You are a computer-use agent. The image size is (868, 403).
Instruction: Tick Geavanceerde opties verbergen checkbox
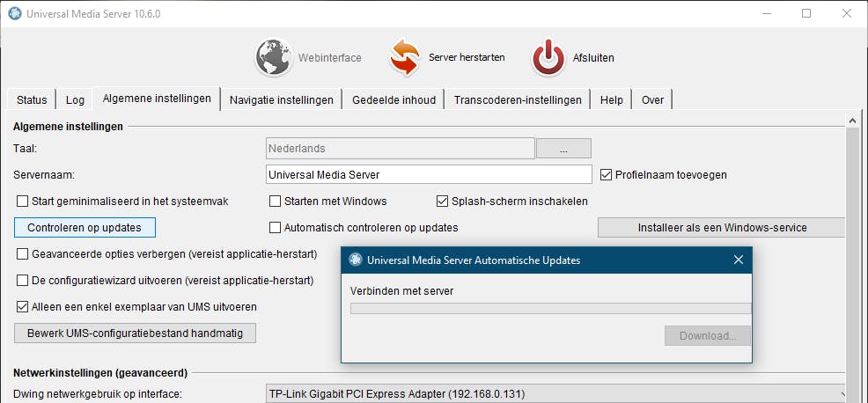(x=22, y=254)
